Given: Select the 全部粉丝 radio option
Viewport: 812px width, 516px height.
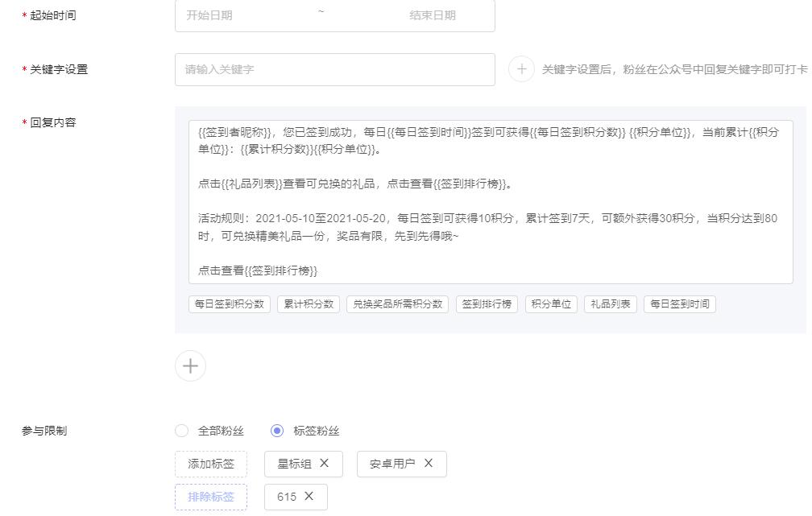Looking at the screenshot, I should [x=181, y=431].
